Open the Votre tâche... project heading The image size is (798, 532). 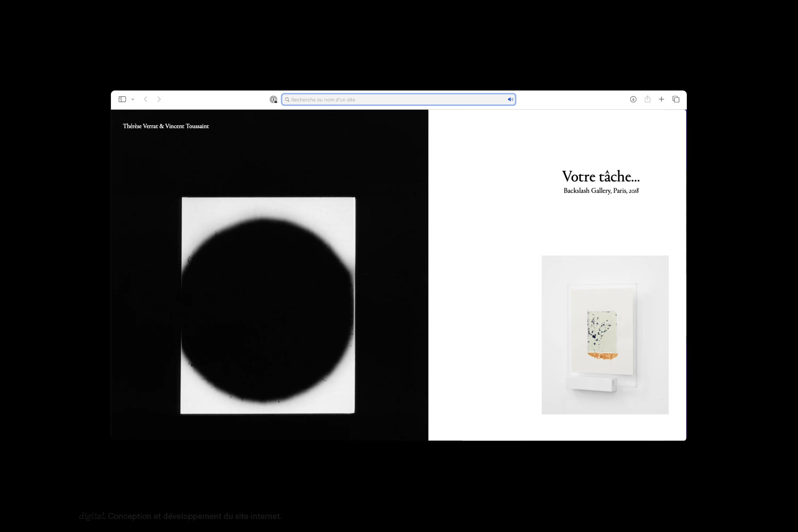(601, 176)
